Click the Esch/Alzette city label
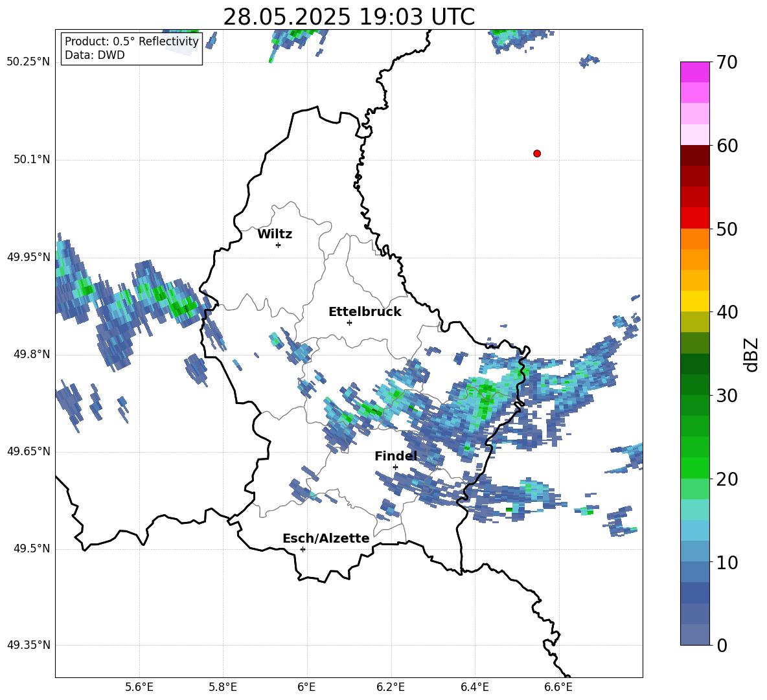767x700 pixels. pos(326,538)
